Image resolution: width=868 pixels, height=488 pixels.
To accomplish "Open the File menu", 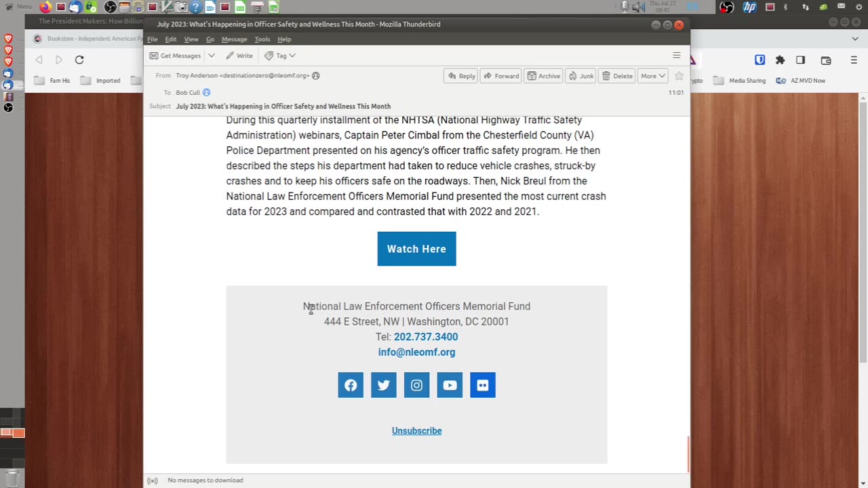I will pyautogui.click(x=153, y=39).
